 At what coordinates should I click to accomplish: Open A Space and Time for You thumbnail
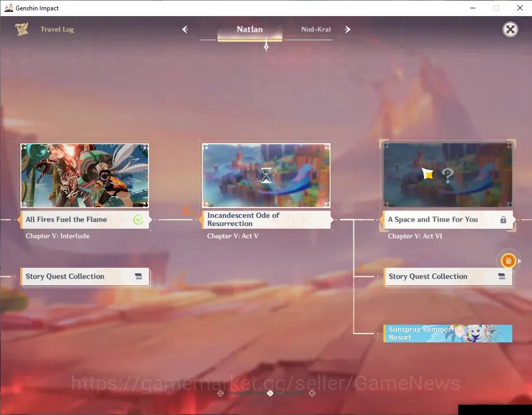tap(447, 175)
